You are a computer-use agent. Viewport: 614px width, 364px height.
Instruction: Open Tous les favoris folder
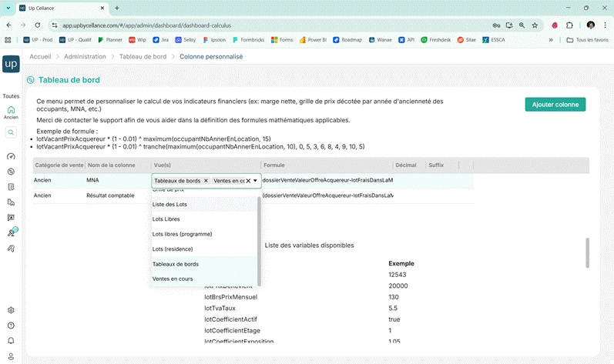[588, 40]
